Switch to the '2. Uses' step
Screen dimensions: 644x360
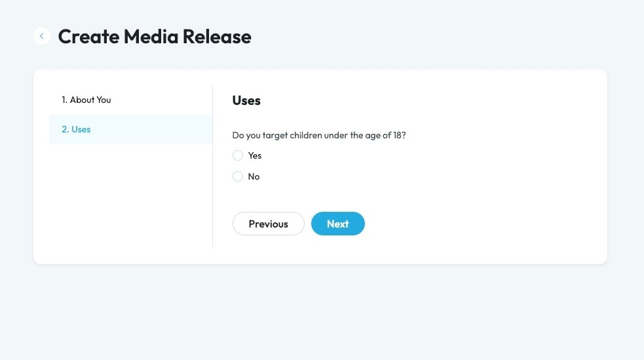77,129
